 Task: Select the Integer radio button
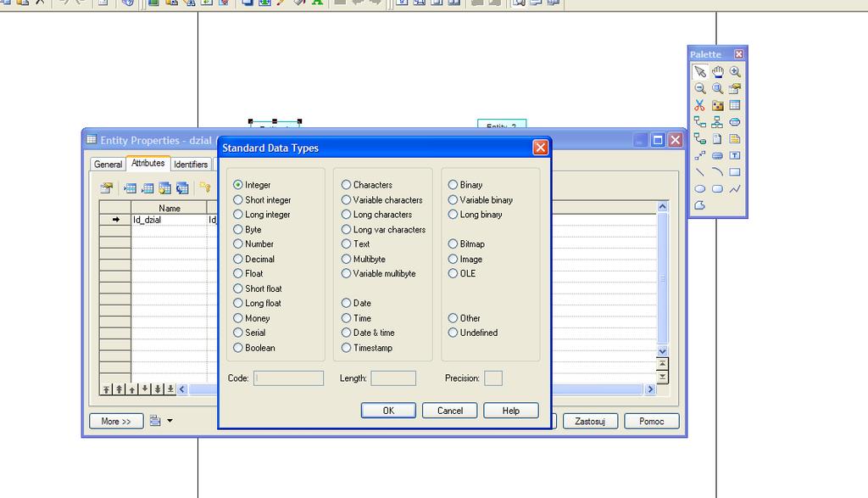[238, 184]
